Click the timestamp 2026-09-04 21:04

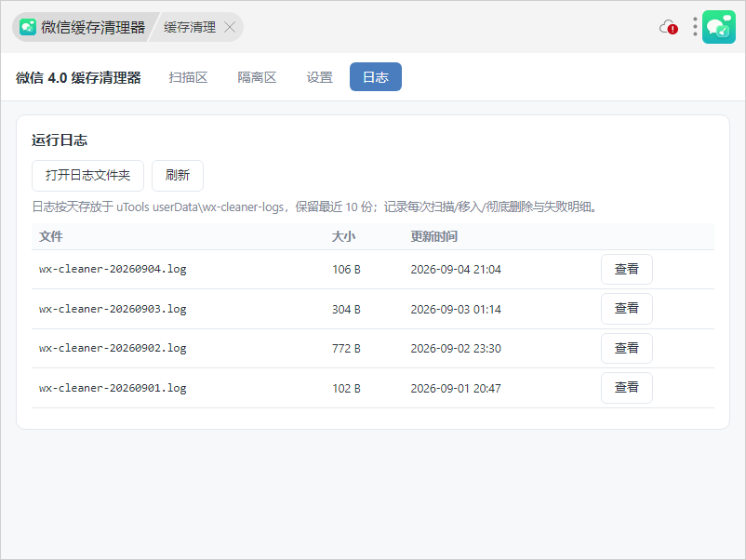click(456, 270)
